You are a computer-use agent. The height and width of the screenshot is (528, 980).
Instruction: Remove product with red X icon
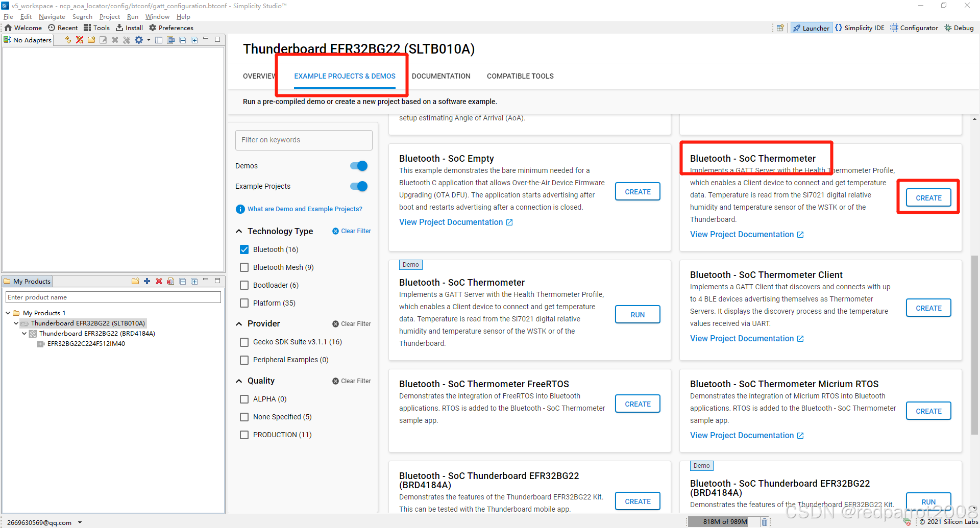pos(159,281)
